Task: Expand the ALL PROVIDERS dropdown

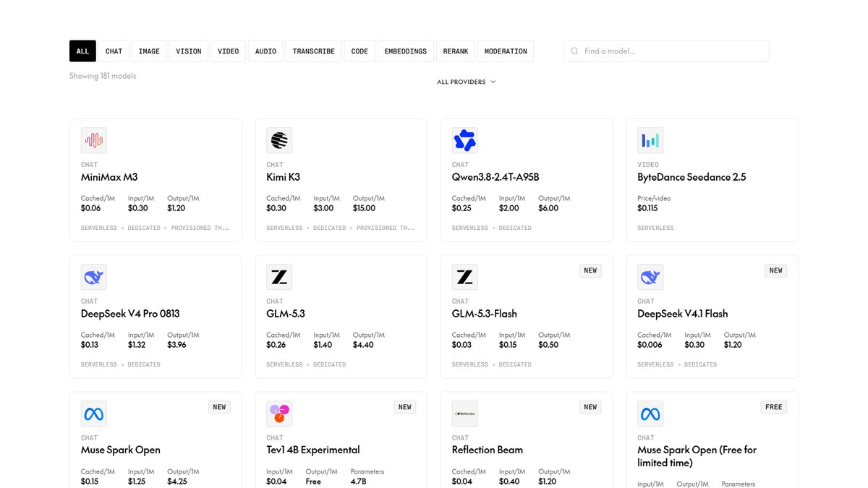Action: pyautogui.click(x=467, y=82)
